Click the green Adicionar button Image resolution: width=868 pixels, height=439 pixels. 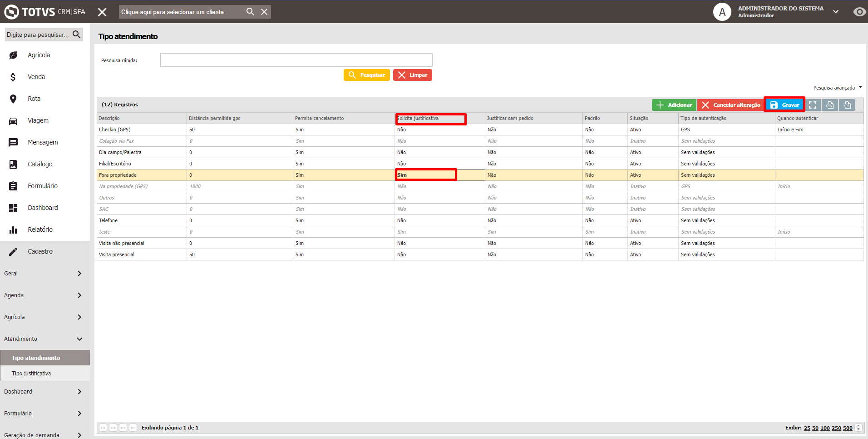click(674, 105)
